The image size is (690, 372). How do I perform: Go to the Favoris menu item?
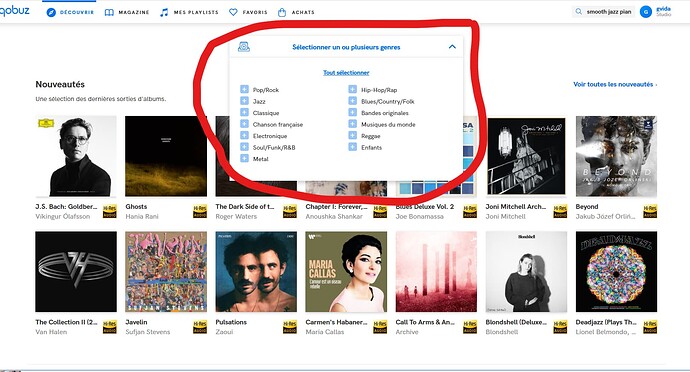pyautogui.click(x=255, y=12)
